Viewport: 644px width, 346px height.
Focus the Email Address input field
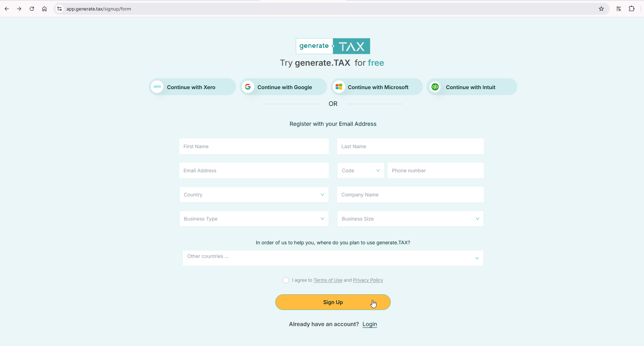click(254, 171)
